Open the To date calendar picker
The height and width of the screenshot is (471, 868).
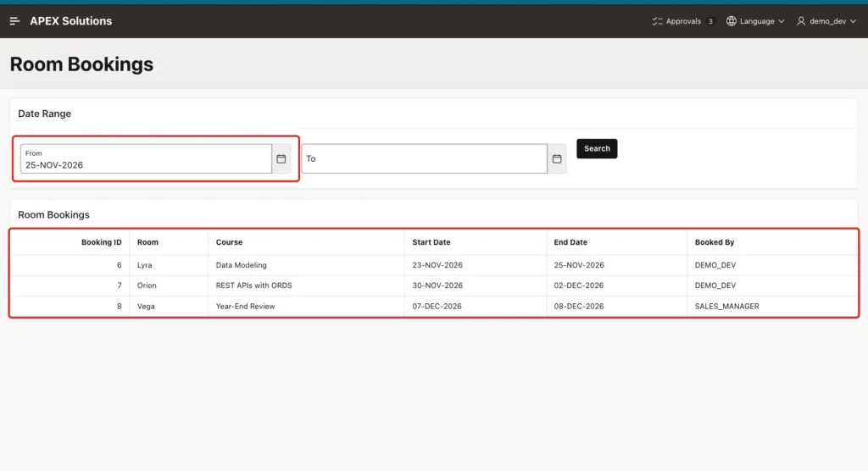[557, 159]
